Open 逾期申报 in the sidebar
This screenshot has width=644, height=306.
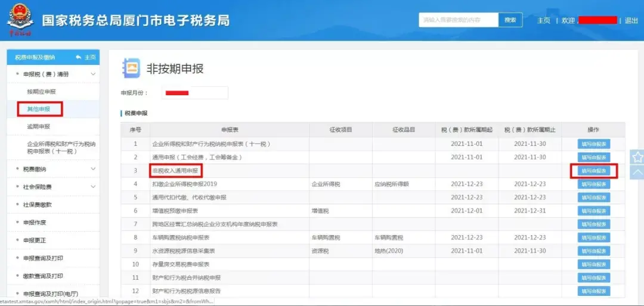point(39,127)
